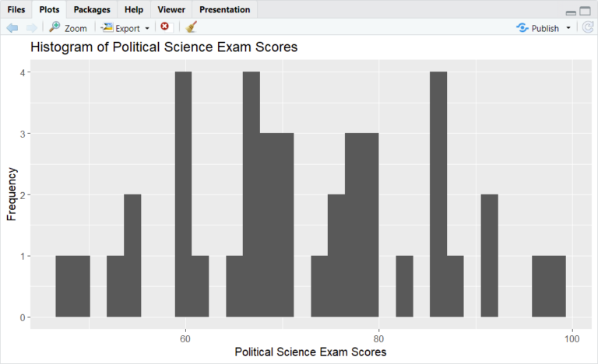Open the Viewer tab
The width and height of the screenshot is (598, 364).
171,9
